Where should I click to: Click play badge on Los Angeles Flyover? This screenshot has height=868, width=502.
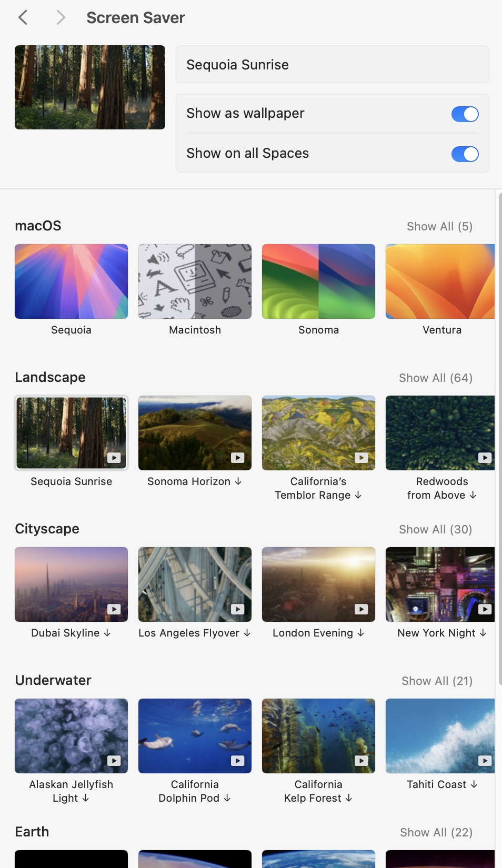[238, 609]
